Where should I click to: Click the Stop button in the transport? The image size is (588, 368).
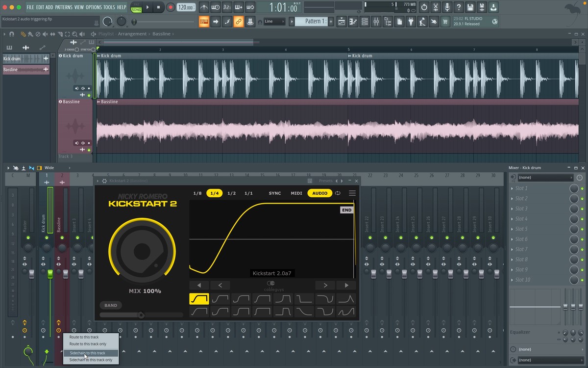click(x=158, y=7)
